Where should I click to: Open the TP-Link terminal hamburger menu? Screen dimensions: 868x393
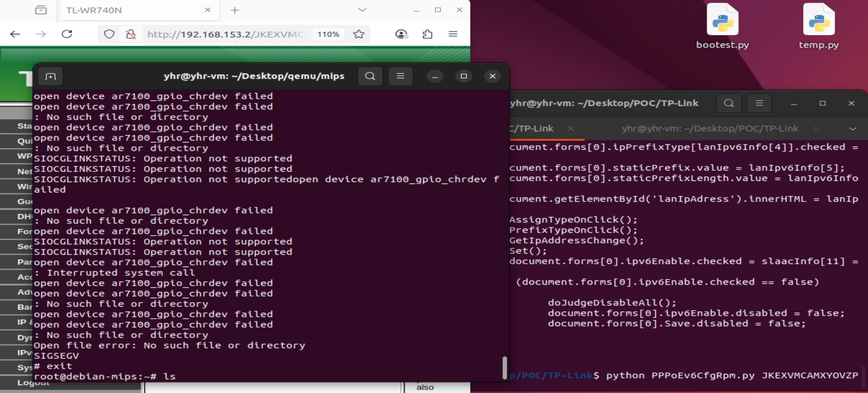click(759, 103)
